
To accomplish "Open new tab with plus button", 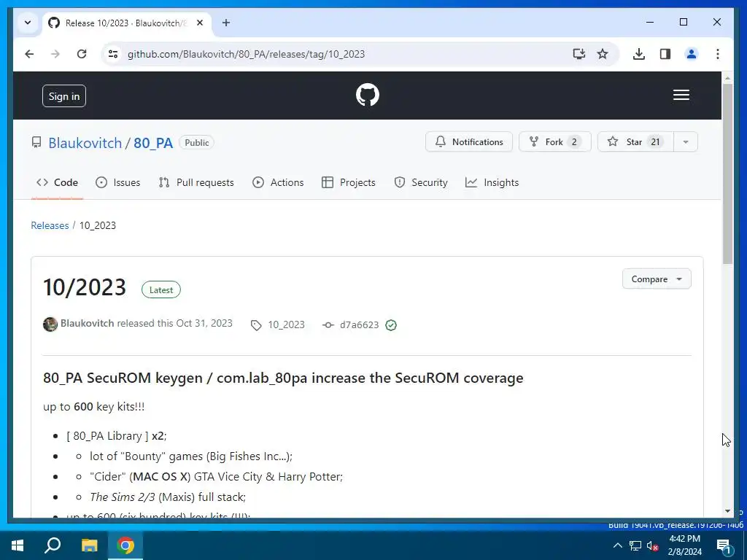I will tap(226, 23).
